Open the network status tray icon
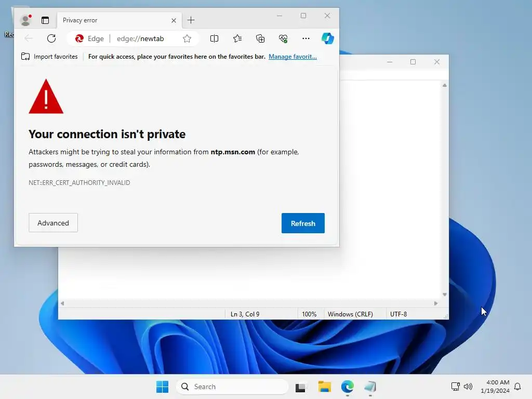 pyautogui.click(x=455, y=387)
